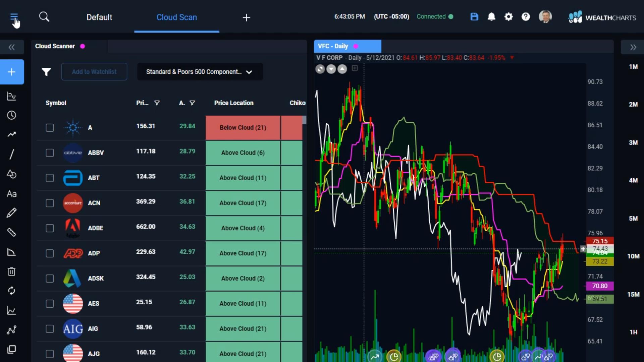Open the Standard & Poors 500 Components dropdown

(x=200, y=72)
